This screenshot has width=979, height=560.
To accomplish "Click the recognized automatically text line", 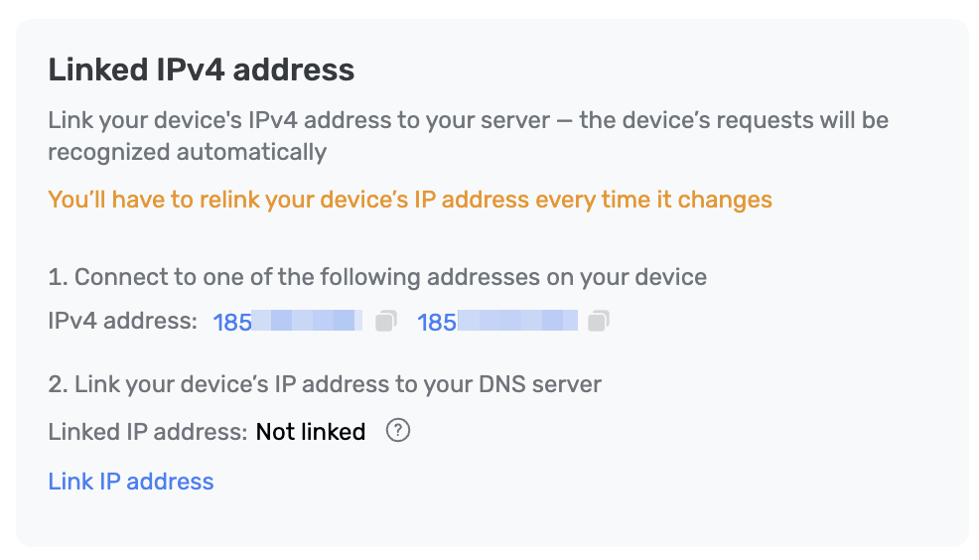I will click(x=188, y=152).
